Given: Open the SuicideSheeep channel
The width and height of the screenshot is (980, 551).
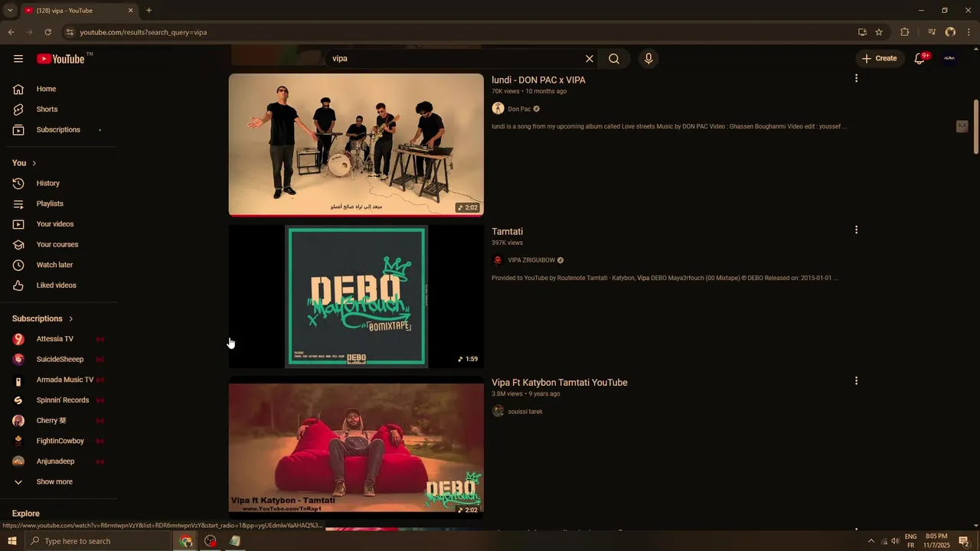Looking at the screenshot, I should (58, 360).
